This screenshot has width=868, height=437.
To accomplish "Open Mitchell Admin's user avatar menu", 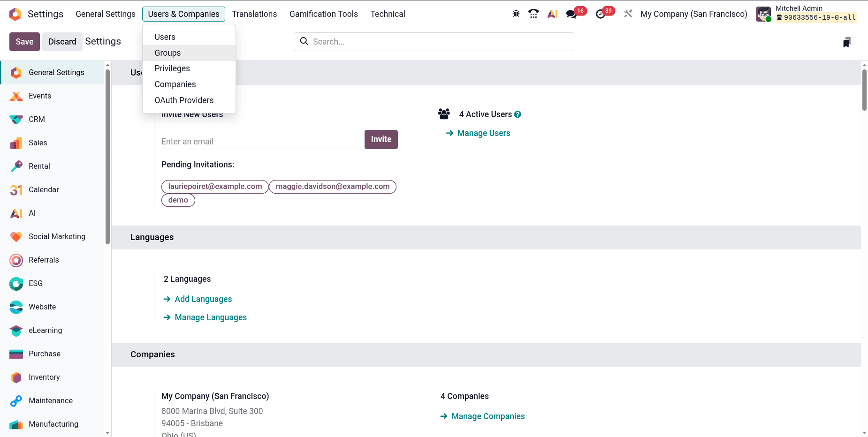I will tap(762, 14).
